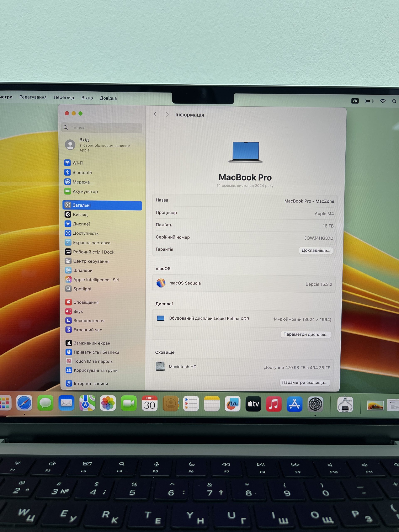This screenshot has height=532, width=399.
Task: Open Вікно menu
Action: coord(87,98)
